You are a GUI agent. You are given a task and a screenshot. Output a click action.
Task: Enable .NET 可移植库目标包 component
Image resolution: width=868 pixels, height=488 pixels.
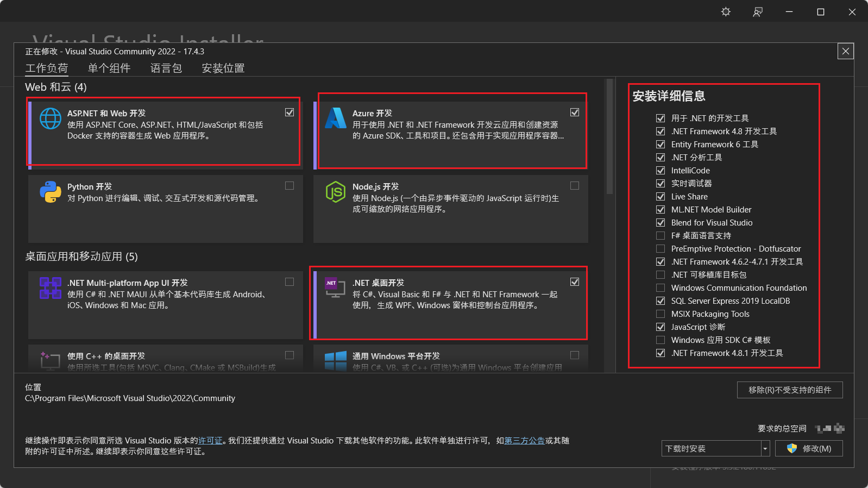[661, 274]
